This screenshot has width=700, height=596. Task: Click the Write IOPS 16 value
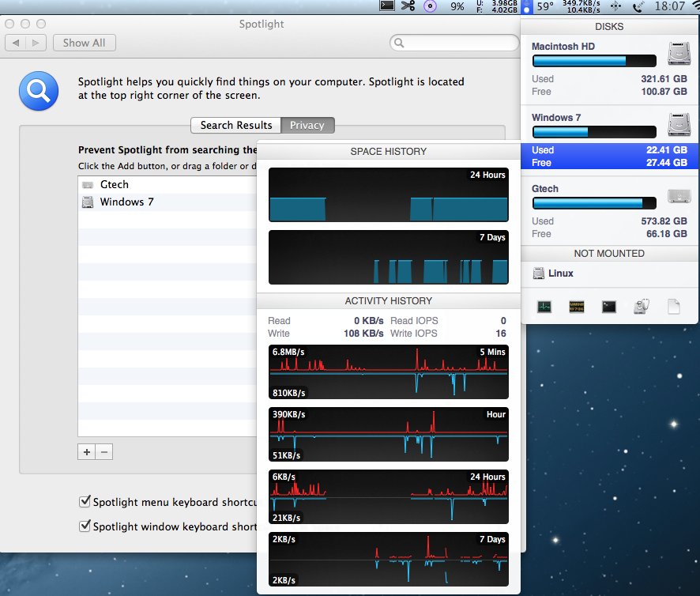(x=500, y=334)
